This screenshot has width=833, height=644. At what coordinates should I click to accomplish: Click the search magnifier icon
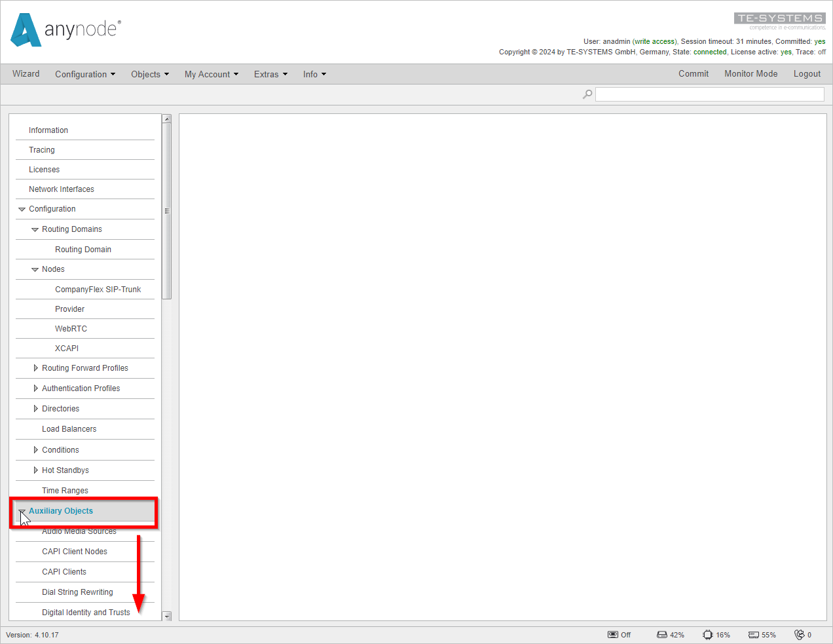pyautogui.click(x=587, y=94)
